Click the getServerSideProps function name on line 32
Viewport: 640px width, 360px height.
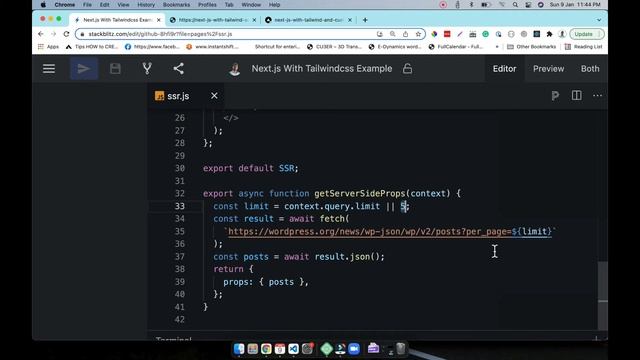(x=360, y=193)
